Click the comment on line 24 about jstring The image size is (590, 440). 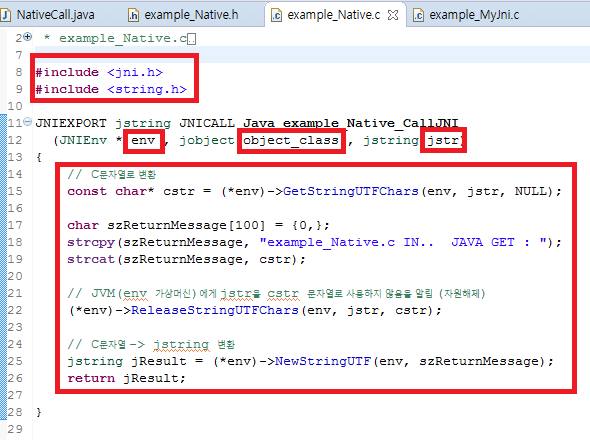point(151,344)
